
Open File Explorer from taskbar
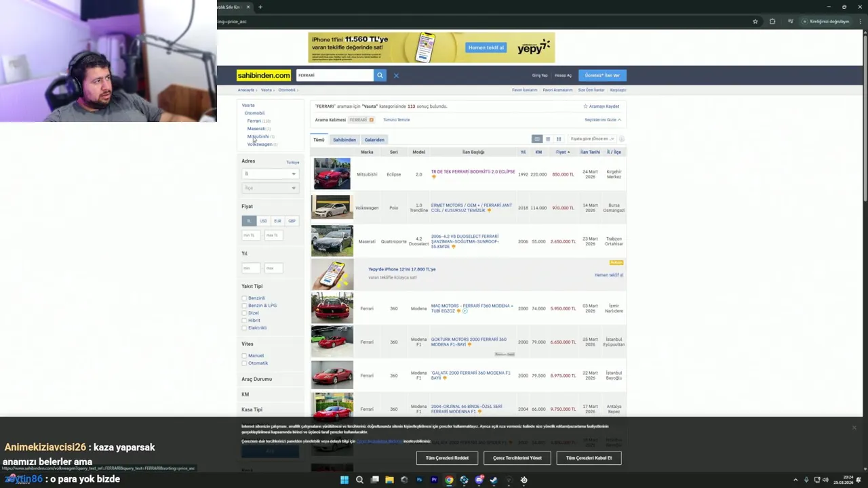389,480
